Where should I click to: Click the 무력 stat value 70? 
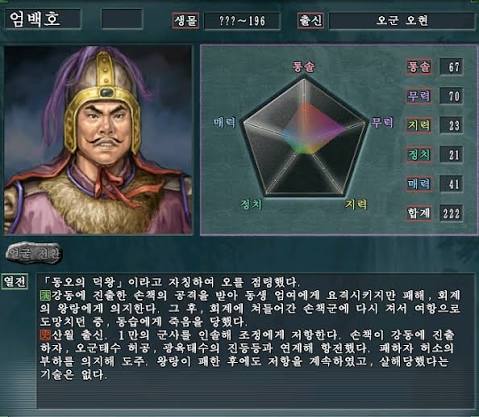pos(451,96)
